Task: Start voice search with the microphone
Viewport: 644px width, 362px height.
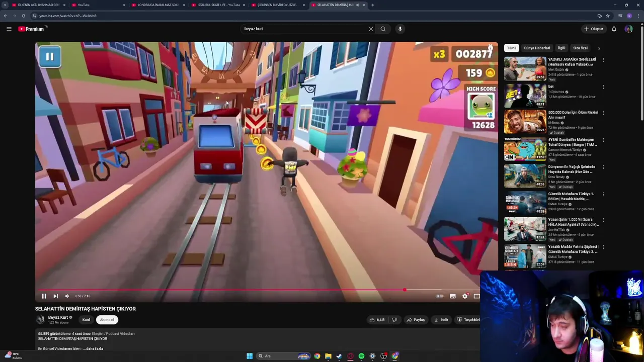Action: point(400,29)
